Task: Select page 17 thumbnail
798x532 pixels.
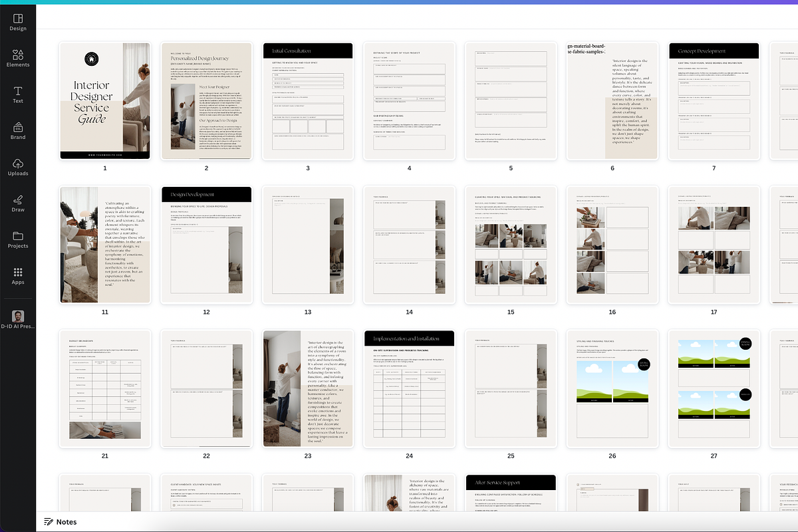Action: 714,245
